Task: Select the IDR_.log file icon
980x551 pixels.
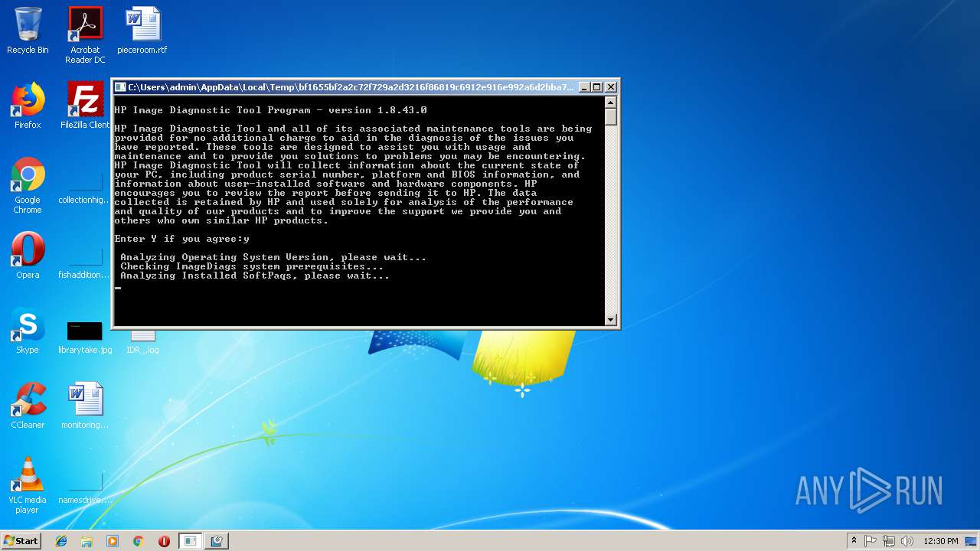Action: [142, 341]
